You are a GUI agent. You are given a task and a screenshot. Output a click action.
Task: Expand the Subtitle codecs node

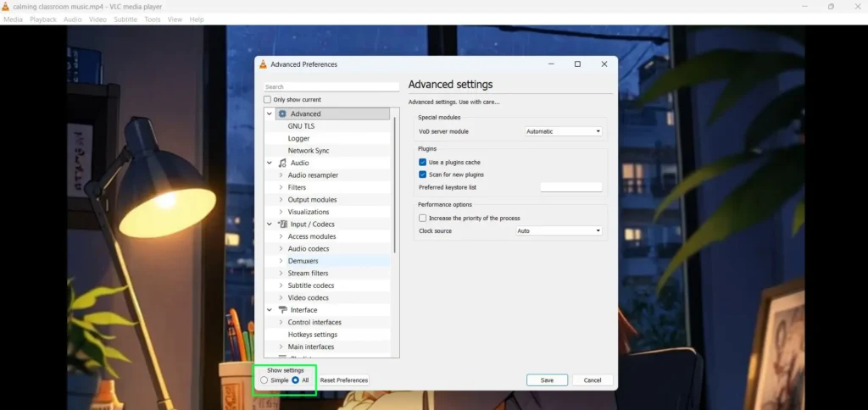click(281, 285)
